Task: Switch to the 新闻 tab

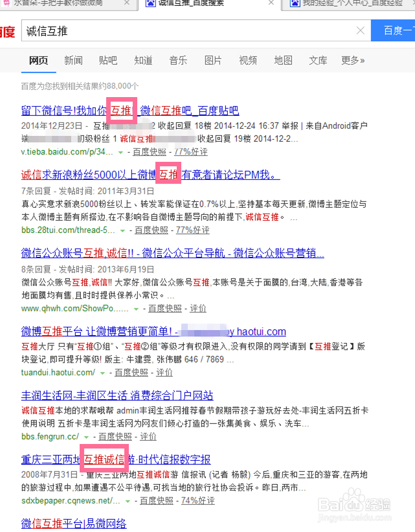Action: 73,60
